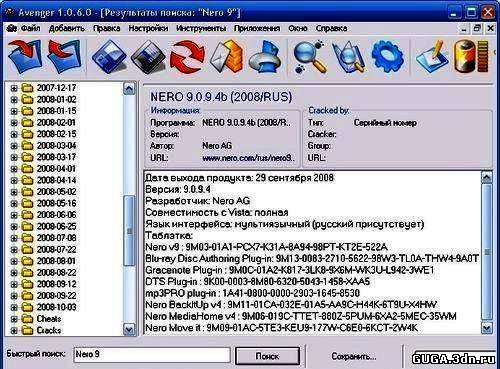Click the Nero BackItUp v4 serial line
Screen dimensions: 500x369
pos(291,305)
